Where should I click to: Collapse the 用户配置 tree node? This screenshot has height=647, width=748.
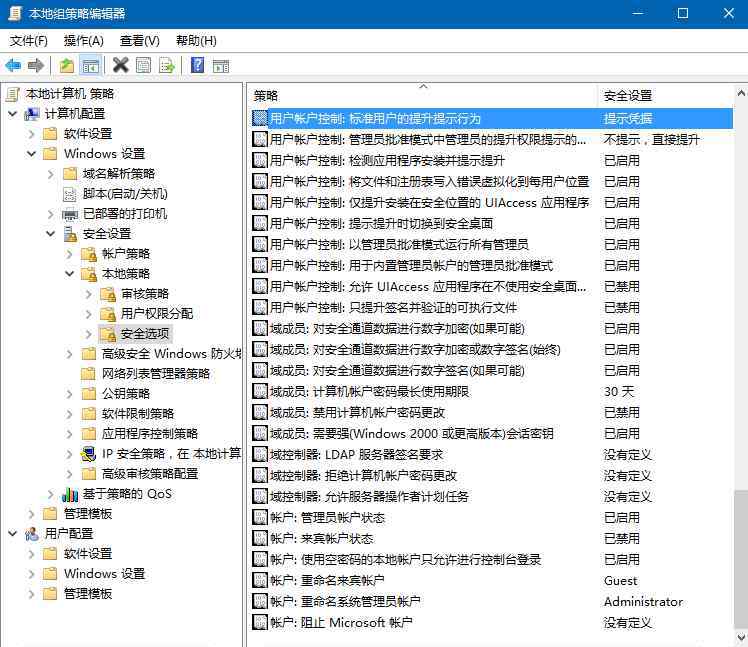pos(13,534)
